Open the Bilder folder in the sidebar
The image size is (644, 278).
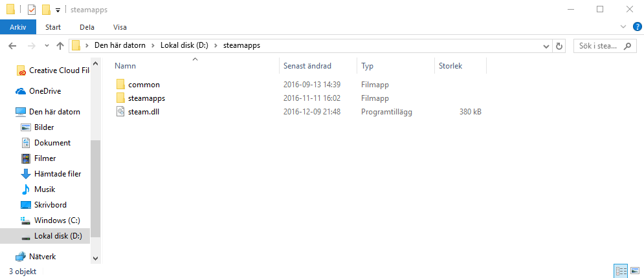[x=45, y=127]
